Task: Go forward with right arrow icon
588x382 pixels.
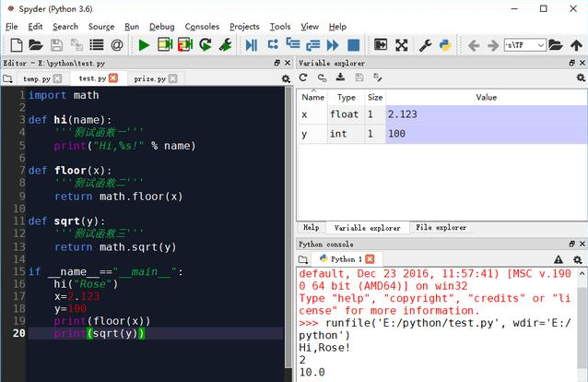Action: [493, 46]
